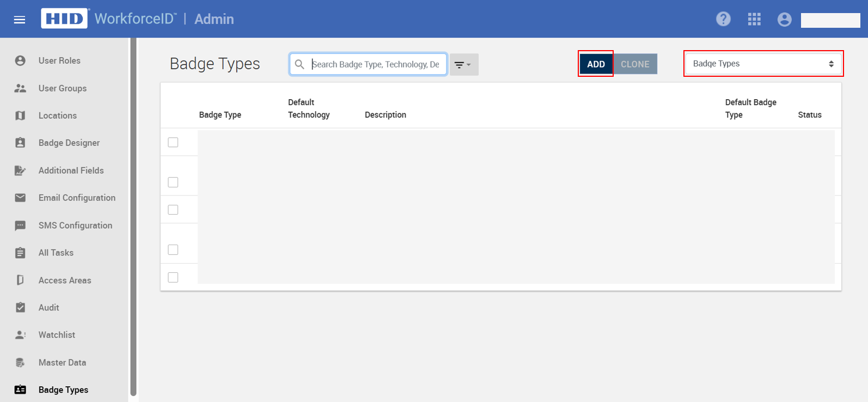
Task: Focus the Search Badge Type input field
Action: pos(376,64)
